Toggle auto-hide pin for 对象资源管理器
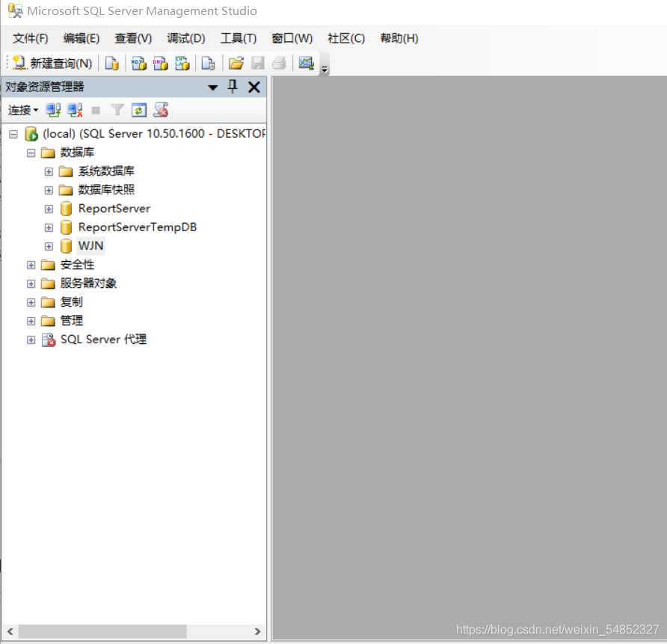This screenshot has width=667, height=644. 233,87
